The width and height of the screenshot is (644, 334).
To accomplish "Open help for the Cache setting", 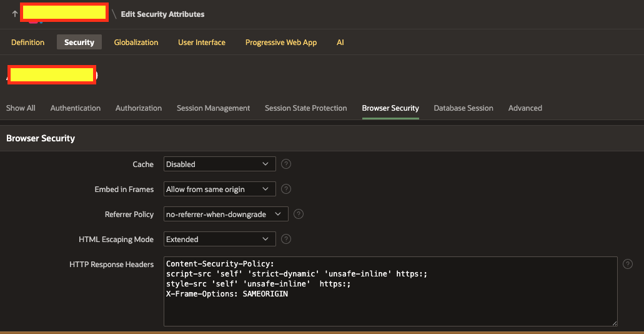I will (x=286, y=164).
